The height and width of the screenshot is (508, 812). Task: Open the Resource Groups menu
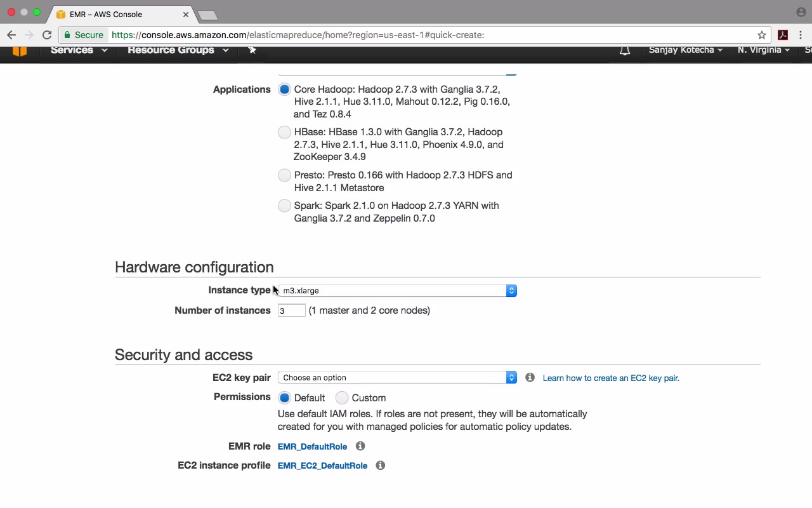click(178, 50)
